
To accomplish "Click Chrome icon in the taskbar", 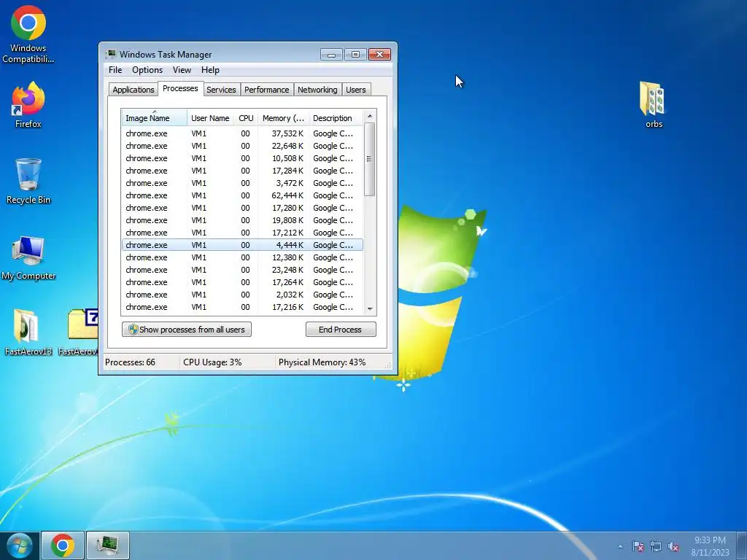I will (x=63, y=545).
